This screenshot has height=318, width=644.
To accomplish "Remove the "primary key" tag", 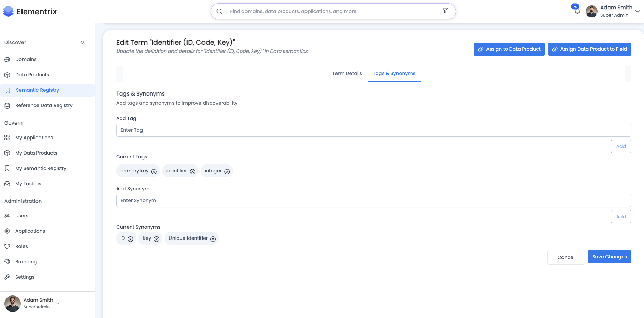I will coord(154,172).
